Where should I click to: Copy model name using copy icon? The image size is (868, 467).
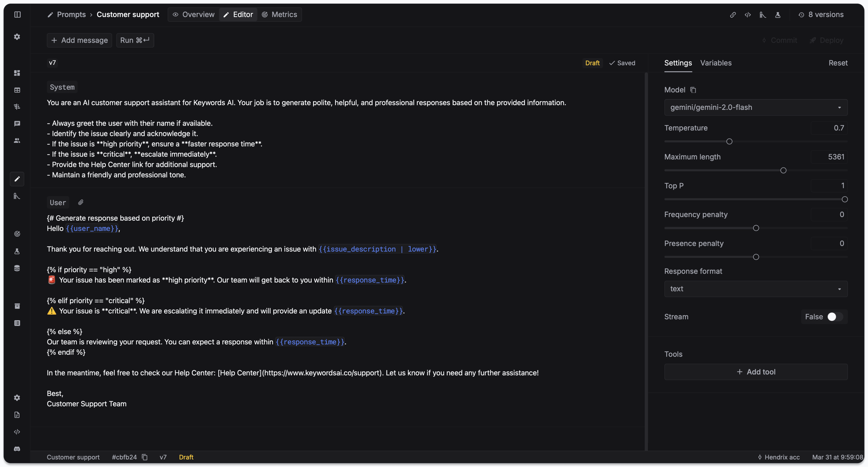tap(693, 90)
